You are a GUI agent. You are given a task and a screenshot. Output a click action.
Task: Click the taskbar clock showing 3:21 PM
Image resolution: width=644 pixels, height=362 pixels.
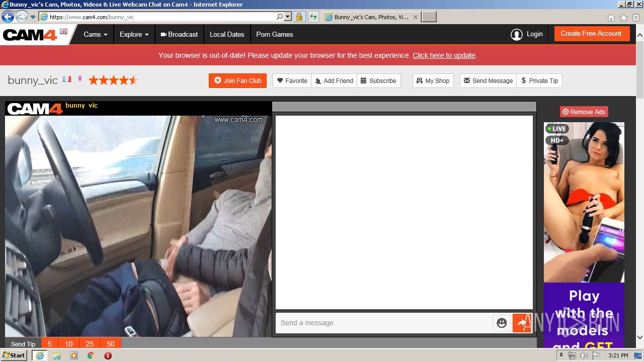(x=618, y=355)
